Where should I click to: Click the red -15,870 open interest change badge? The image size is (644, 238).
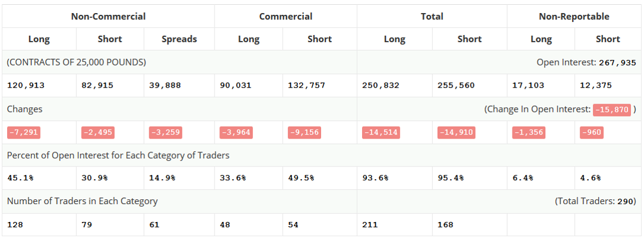click(x=611, y=109)
